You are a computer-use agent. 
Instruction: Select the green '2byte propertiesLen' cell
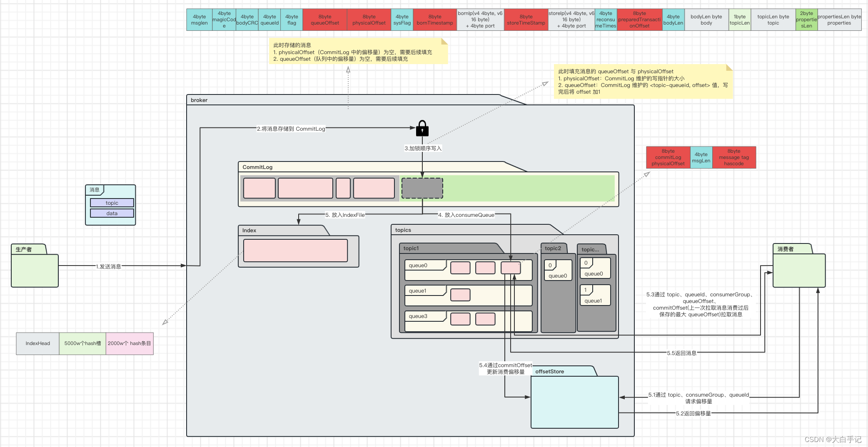[x=806, y=20]
